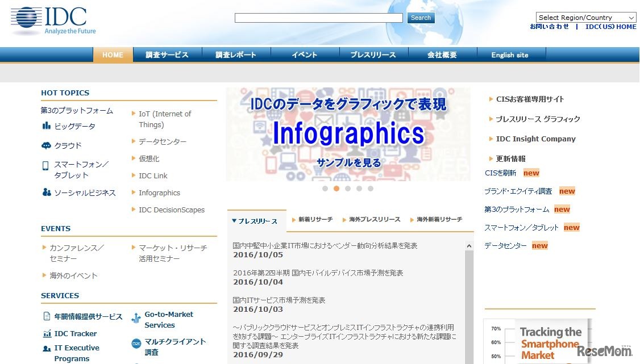The image size is (640, 364).
Task: Click the IDC Tracker chart icon
Action: coord(46,333)
